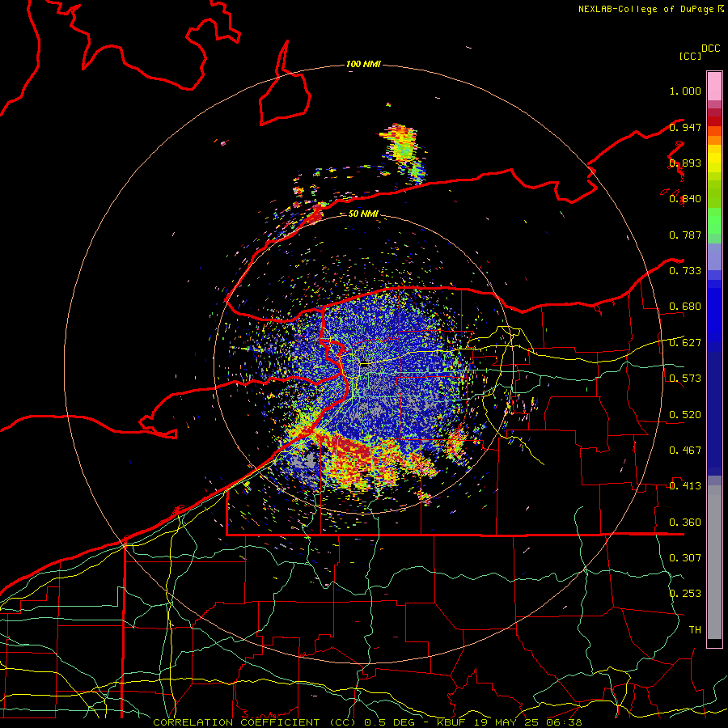728x728 pixels.
Task: Click the 0.627 scale value
Action: click(x=685, y=343)
